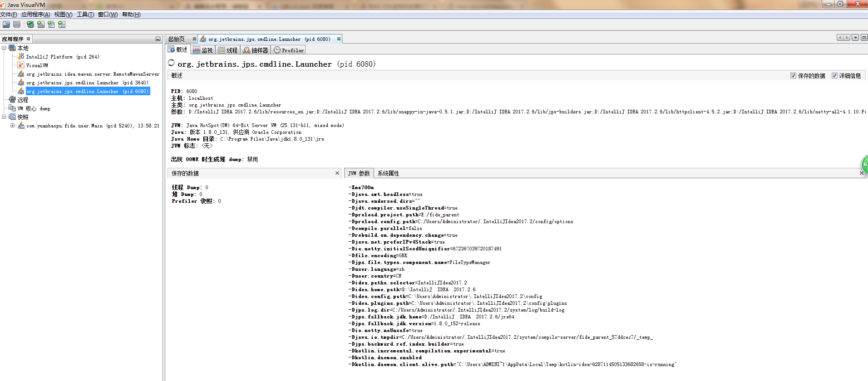Minimize the 应用程序 panel
868x381 pixels.
[x=158, y=39]
